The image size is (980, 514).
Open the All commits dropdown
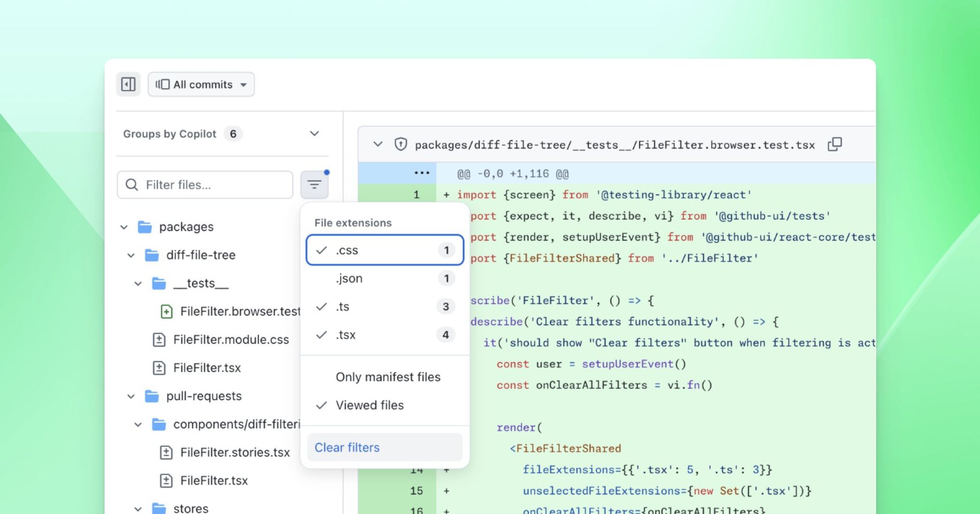[x=201, y=85]
